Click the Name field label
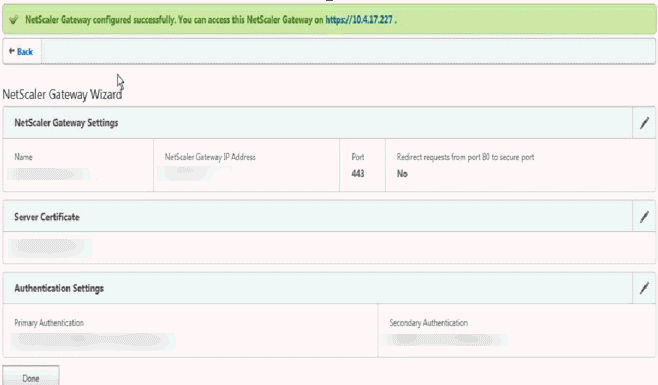 click(23, 157)
